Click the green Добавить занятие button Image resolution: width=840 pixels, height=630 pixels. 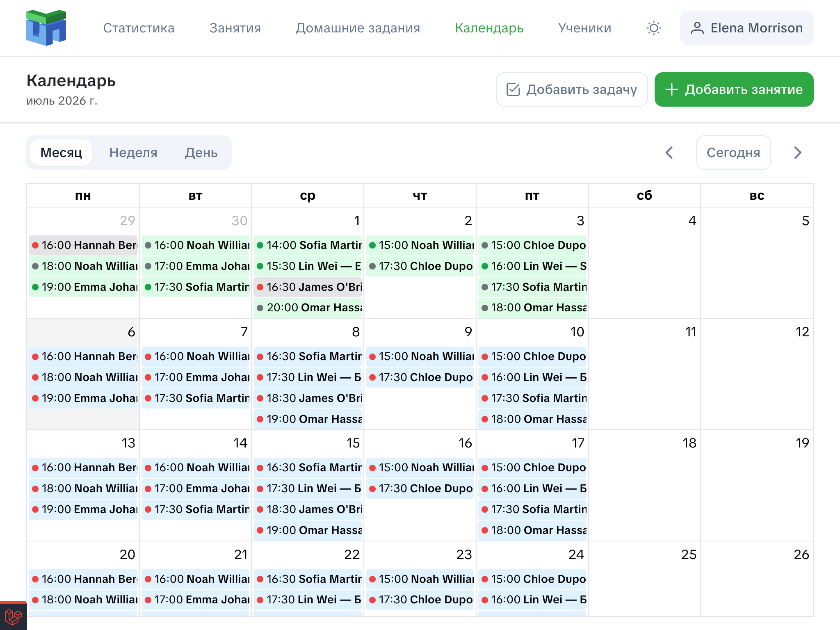tap(734, 89)
